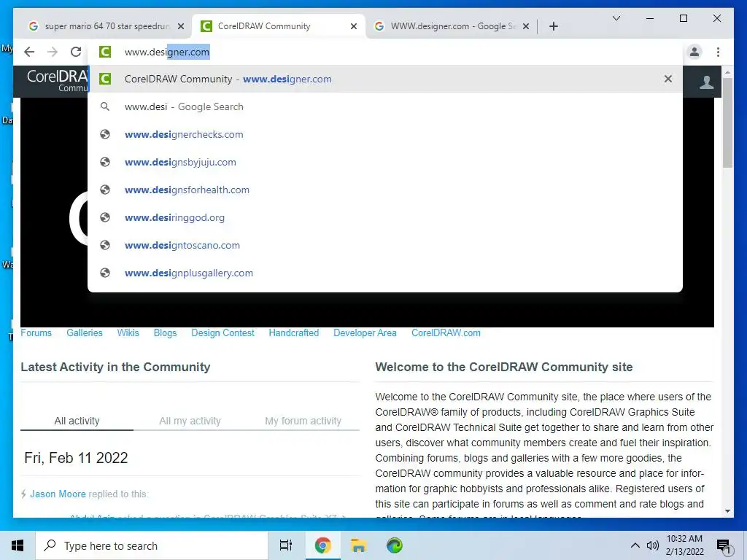Viewport: 747px width, 560px height.
Task: Reload the page with refresh icon
Action: [76, 52]
